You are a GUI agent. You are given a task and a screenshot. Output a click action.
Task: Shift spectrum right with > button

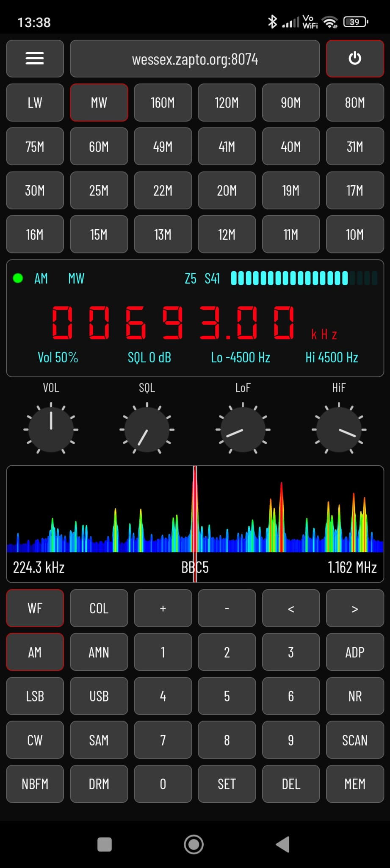[354, 608]
